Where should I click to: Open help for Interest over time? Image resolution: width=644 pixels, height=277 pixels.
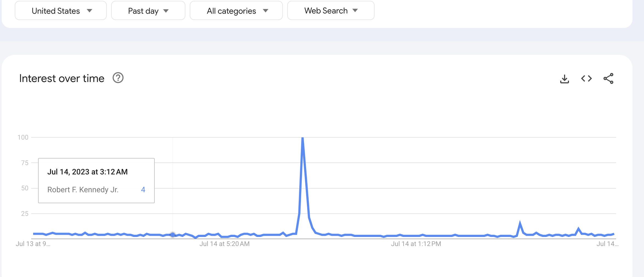click(118, 78)
